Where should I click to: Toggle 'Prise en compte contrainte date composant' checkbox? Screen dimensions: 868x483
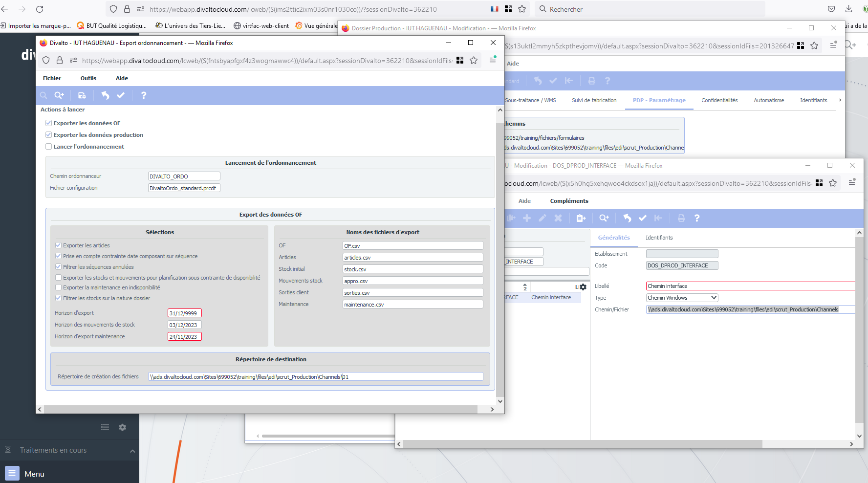58,256
